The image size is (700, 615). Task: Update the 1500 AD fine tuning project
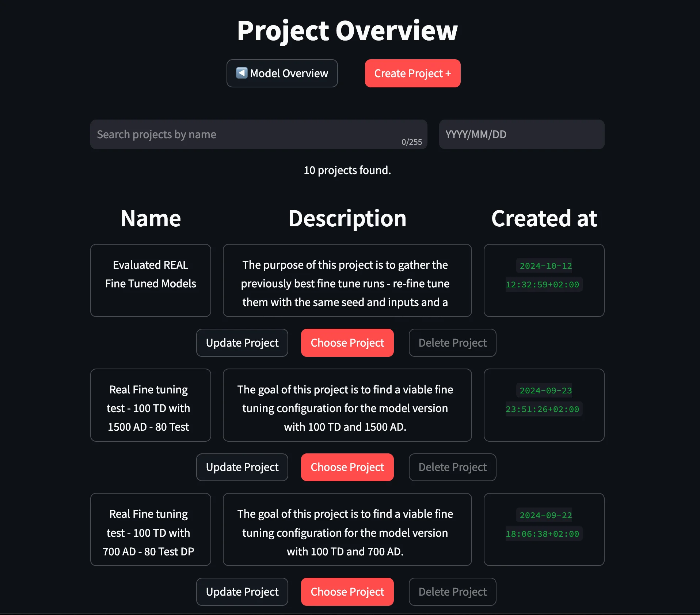(242, 467)
